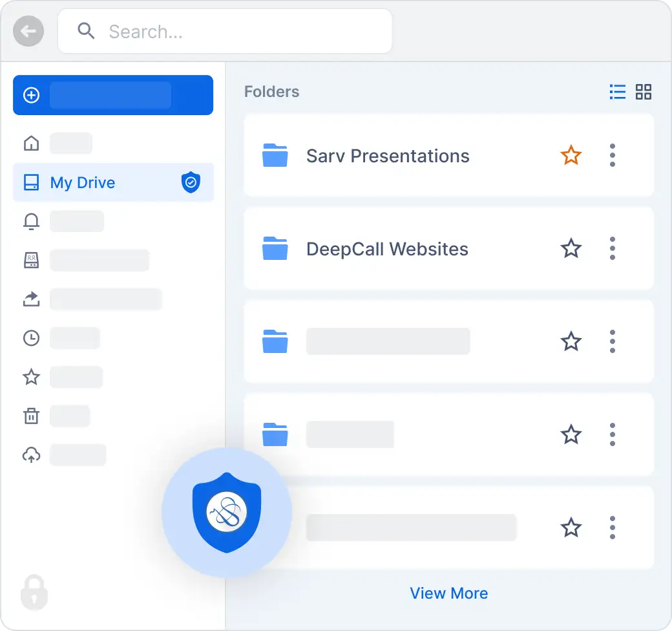This screenshot has height=631, width=672.
Task: Click the View More link
Action: click(x=449, y=593)
